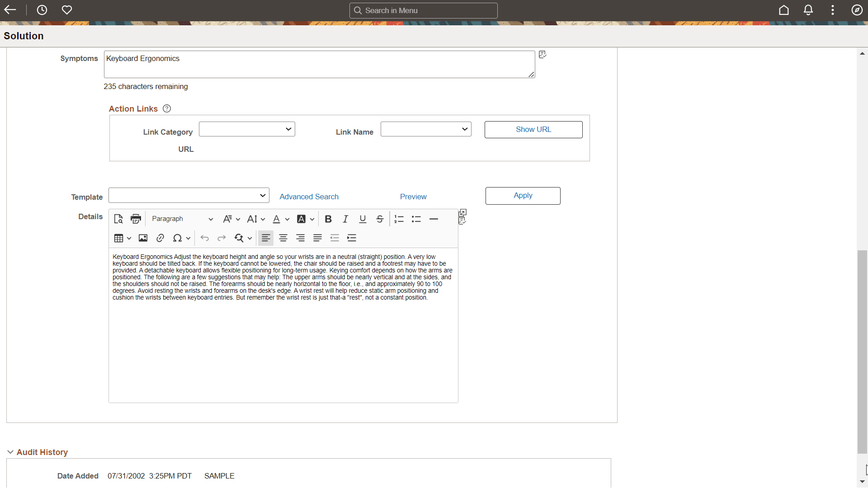Screen dimensions: 868x488
Task: Apply strikethrough to selected text
Action: (380, 219)
